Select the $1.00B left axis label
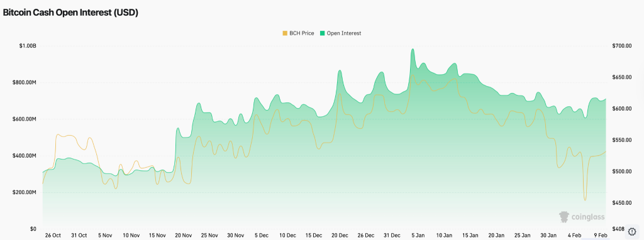This screenshot has height=240, width=644. pyautogui.click(x=28, y=46)
